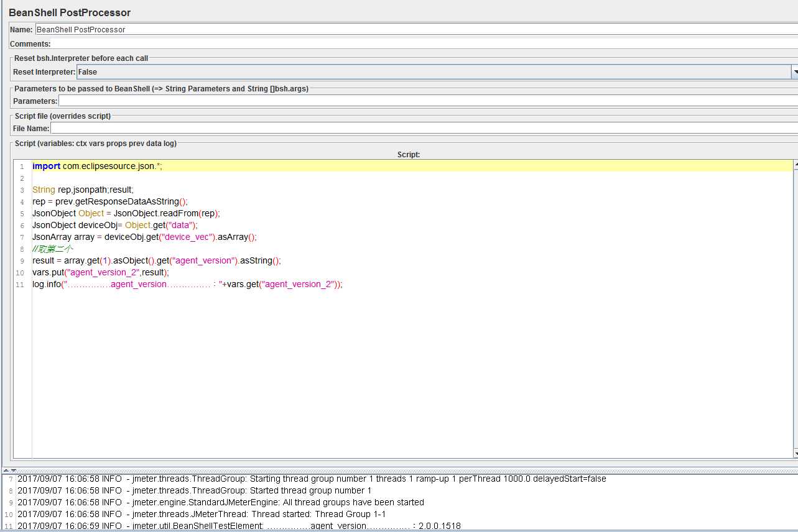Click the File Name input field
The image size is (798, 532).
(x=424, y=128)
